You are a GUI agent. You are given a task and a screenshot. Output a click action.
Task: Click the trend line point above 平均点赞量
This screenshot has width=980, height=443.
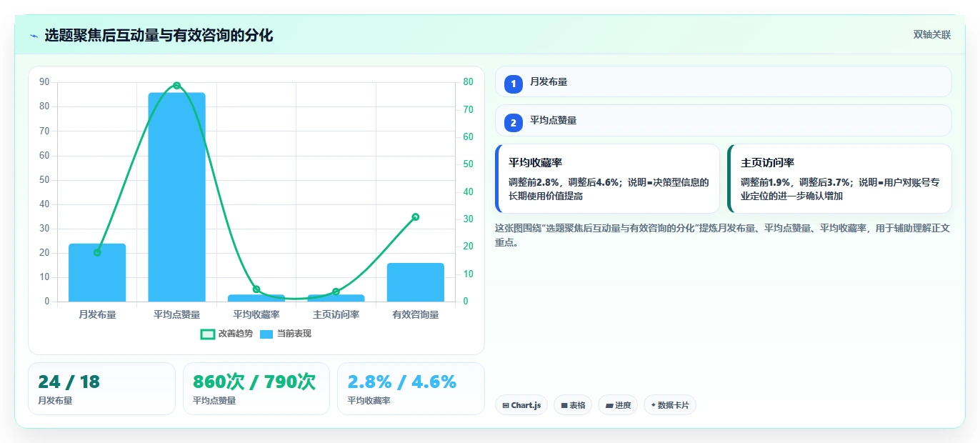[x=176, y=86]
